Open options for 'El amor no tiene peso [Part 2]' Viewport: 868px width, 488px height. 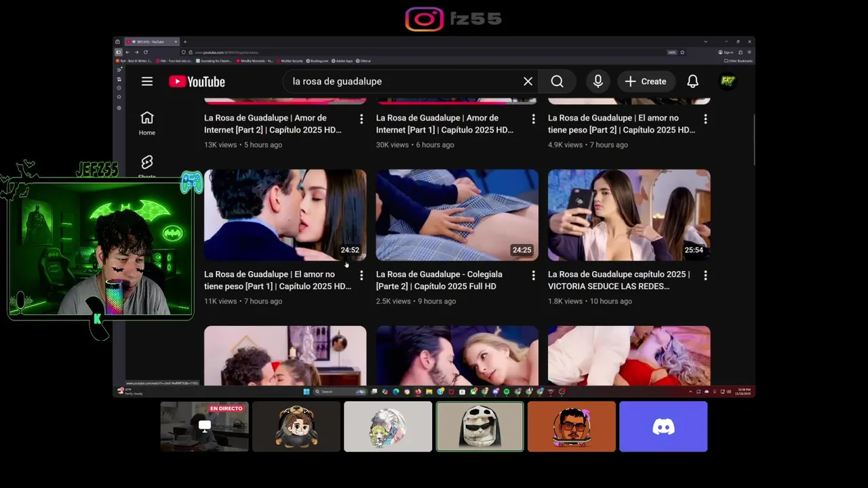[x=705, y=119]
